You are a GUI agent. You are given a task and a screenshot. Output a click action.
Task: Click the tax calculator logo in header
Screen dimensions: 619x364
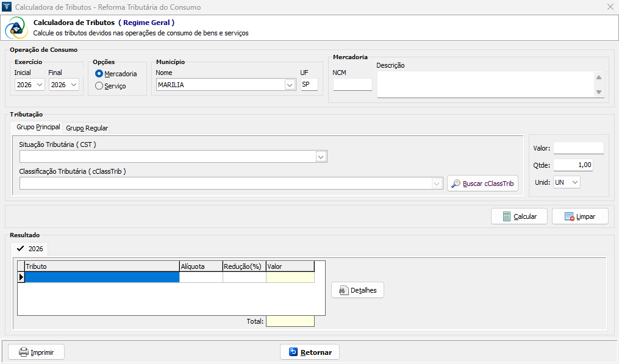(16, 28)
